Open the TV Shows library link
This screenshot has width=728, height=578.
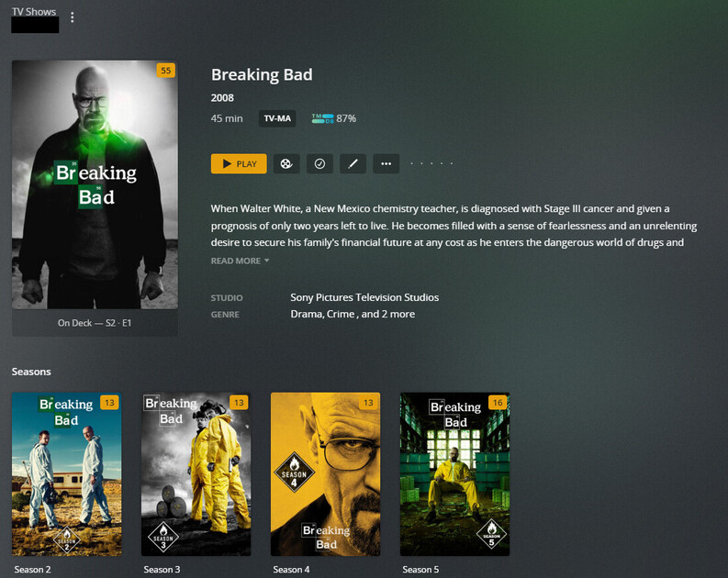(34, 12)
